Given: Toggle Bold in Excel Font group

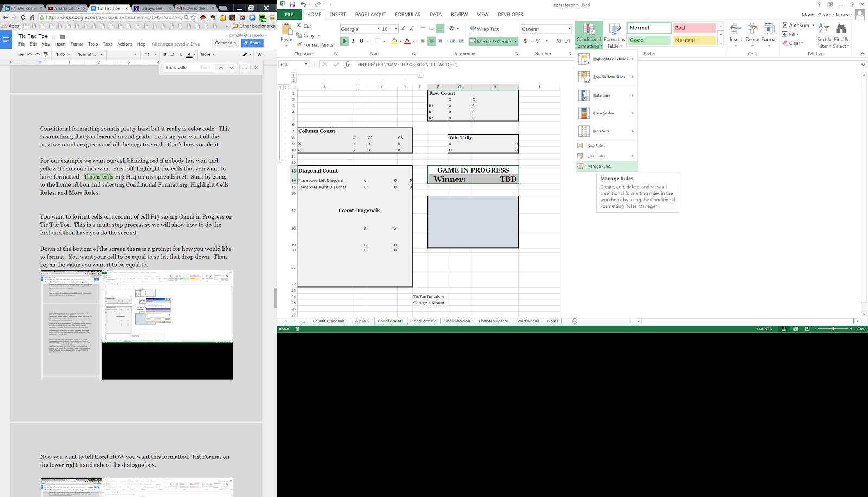Looking at the screenshot, I should (344, 41).
